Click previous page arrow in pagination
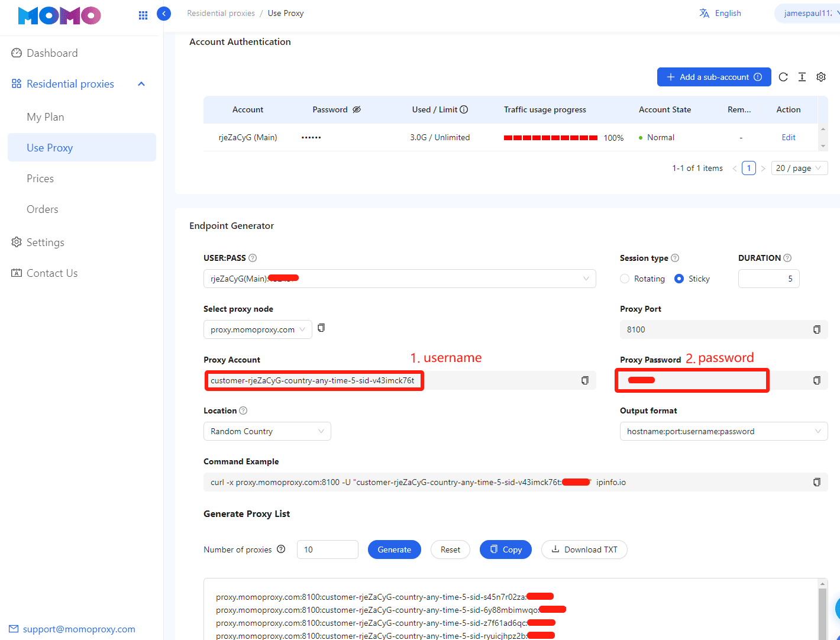840x640 pixels. 735,169
